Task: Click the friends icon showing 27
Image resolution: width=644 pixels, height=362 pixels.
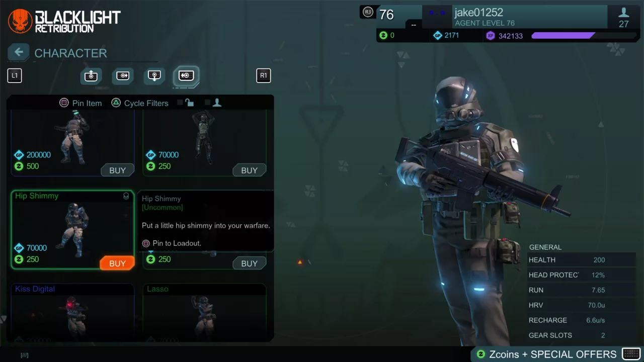Action: click(623, 18)
